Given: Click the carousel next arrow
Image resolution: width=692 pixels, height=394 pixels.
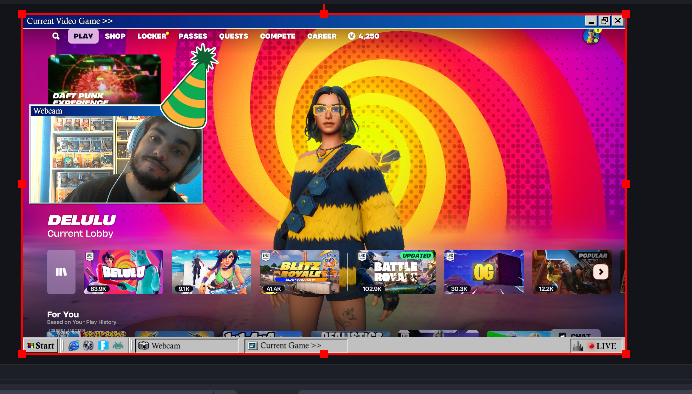Looking at the screenshot, I should point(601,272).
